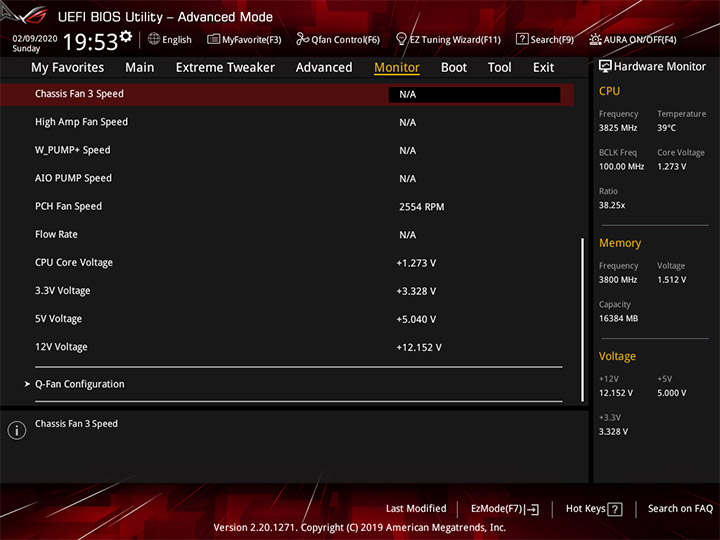Click the +5.040 V value
This screenshot has height=540, width=720.
point(416,320)
